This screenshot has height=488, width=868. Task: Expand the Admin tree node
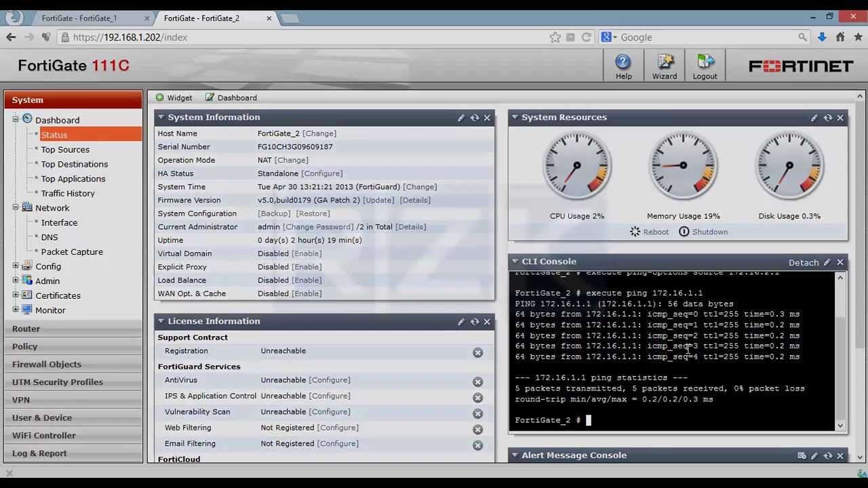click(16, 281)
